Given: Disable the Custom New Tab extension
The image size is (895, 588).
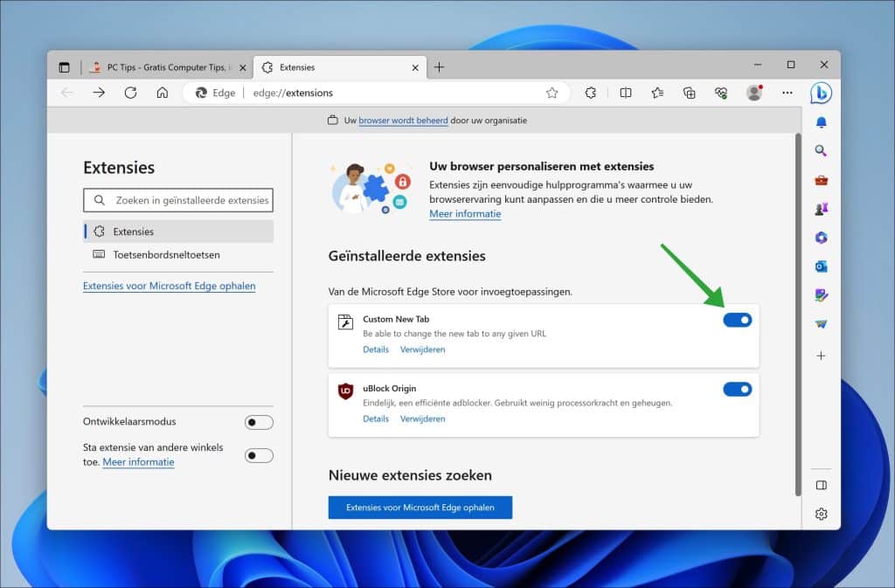Looking at the screenshot, I should 737,319.
